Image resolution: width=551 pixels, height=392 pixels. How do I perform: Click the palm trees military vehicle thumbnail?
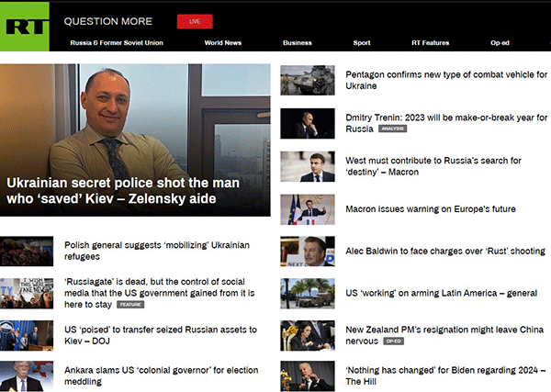(308, 294)
